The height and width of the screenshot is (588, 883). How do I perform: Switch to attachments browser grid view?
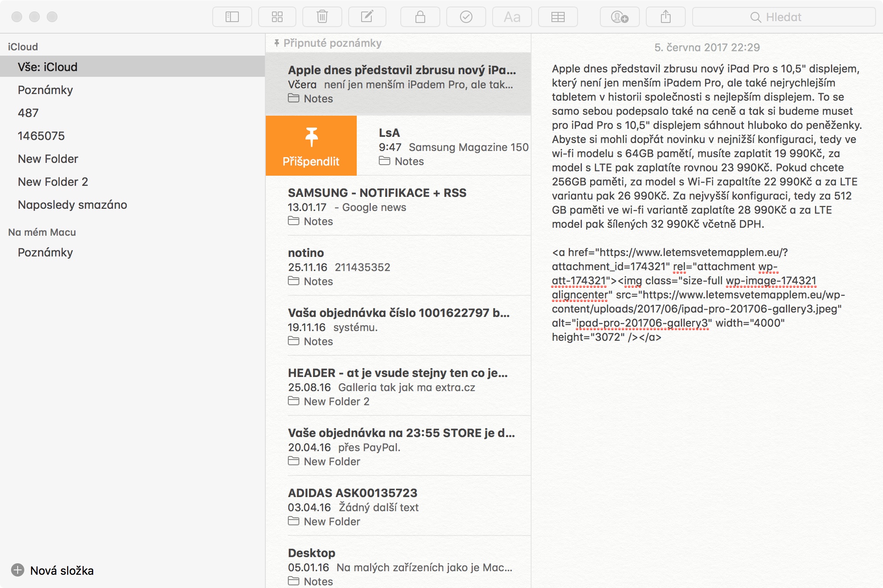277,17
